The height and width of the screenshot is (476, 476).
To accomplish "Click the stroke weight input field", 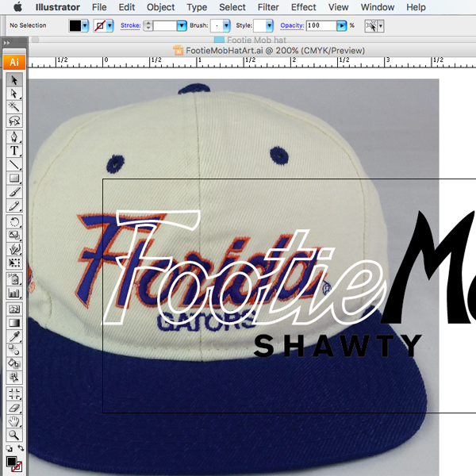I will click(165, 25).
